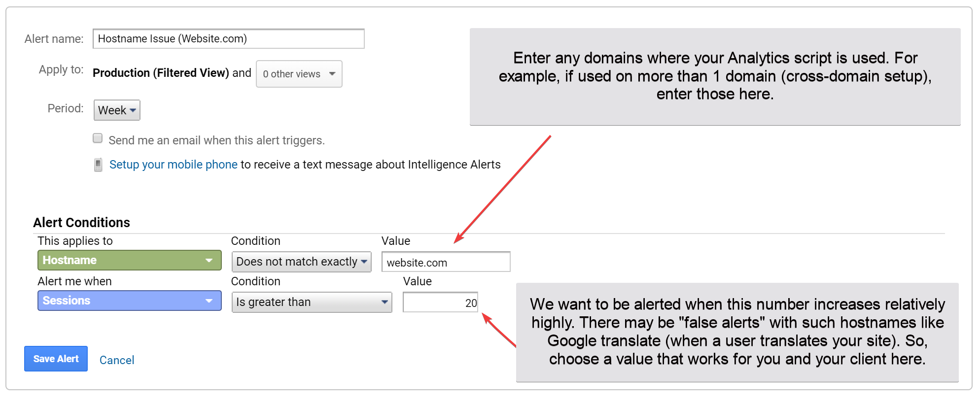The image size is (980, 405).
Task: Open the green Hostname selector
Action: pos(130,260)
